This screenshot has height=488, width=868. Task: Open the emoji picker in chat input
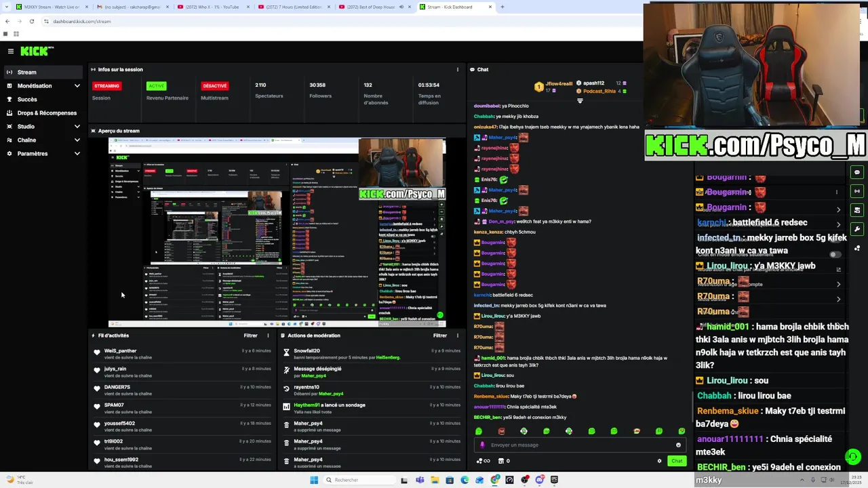678,445
